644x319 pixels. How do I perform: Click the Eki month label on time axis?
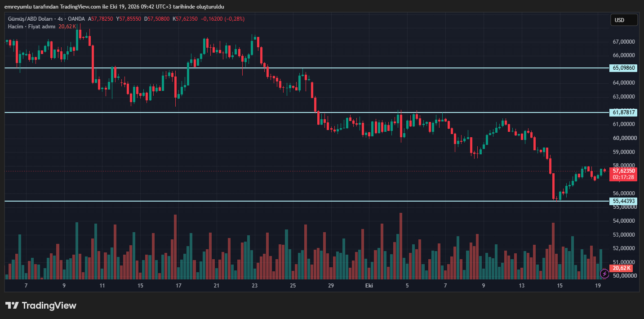(369, 286)
